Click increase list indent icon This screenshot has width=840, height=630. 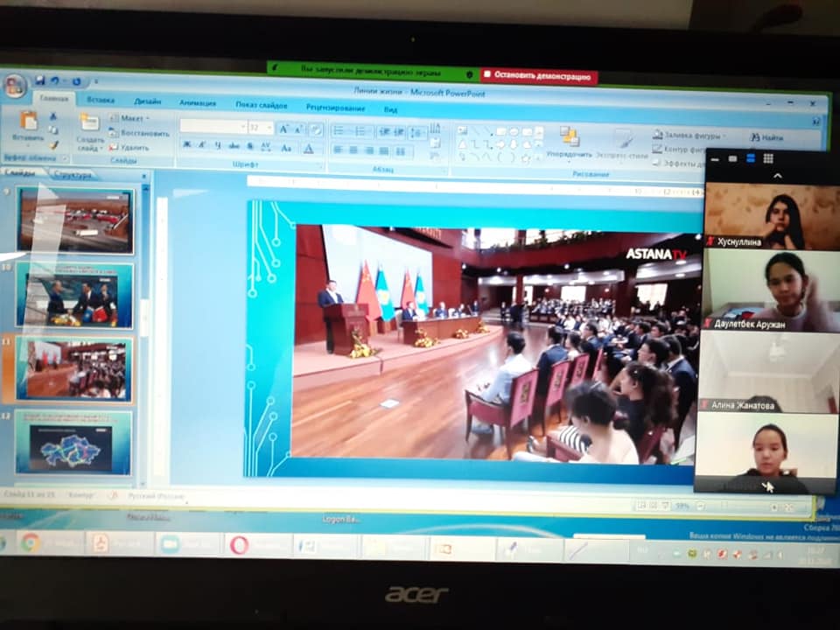tap(399, 132)
